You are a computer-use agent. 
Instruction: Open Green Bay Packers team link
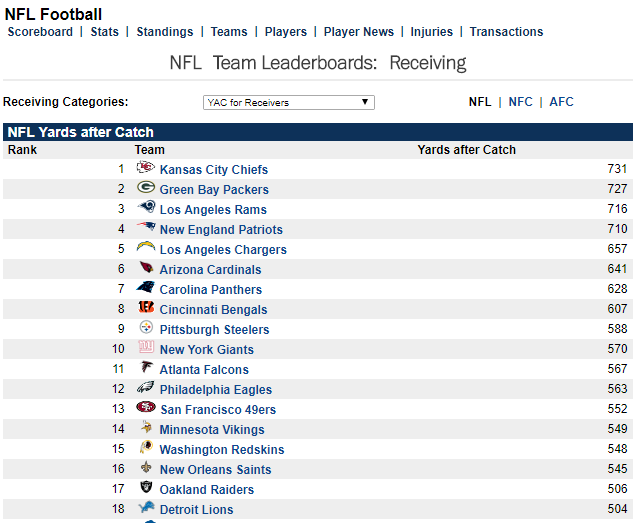[214, 190]
